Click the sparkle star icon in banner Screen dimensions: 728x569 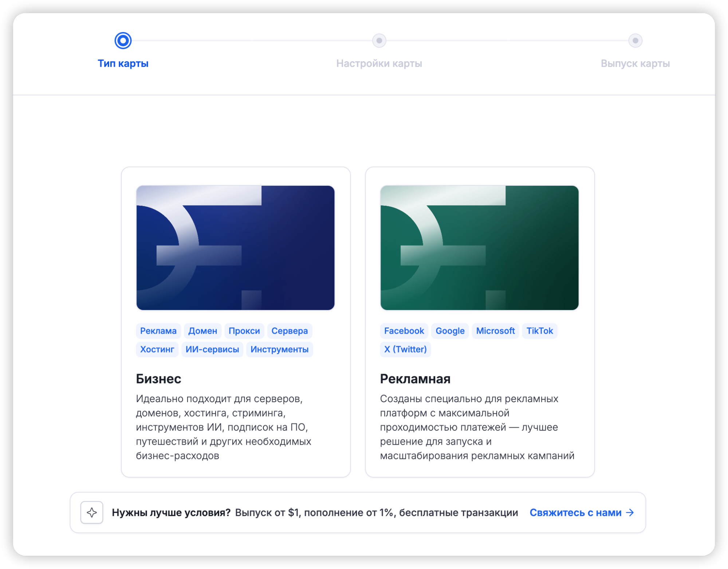[92, 513]
